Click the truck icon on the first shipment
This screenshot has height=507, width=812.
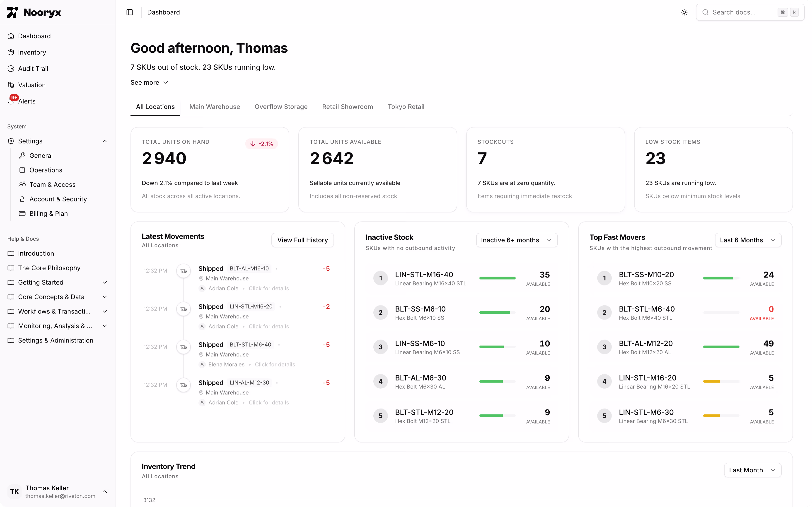click(184, 271)
